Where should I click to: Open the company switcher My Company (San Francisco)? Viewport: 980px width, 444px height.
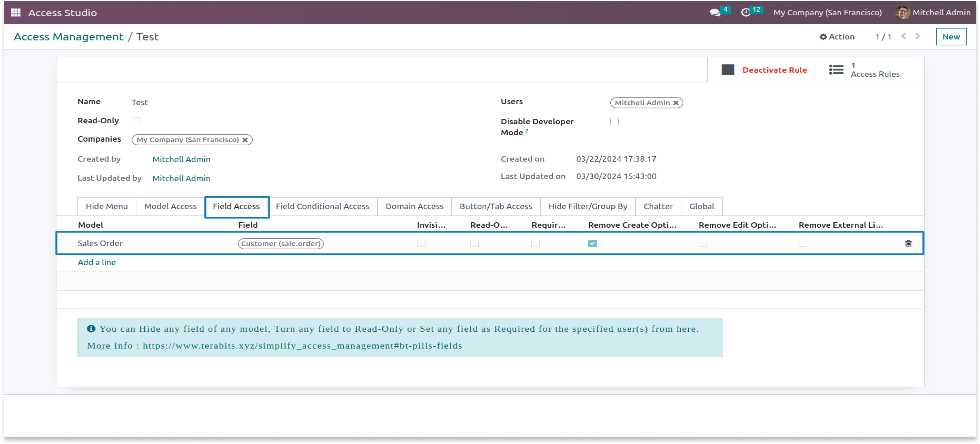[x=827, y=13]
